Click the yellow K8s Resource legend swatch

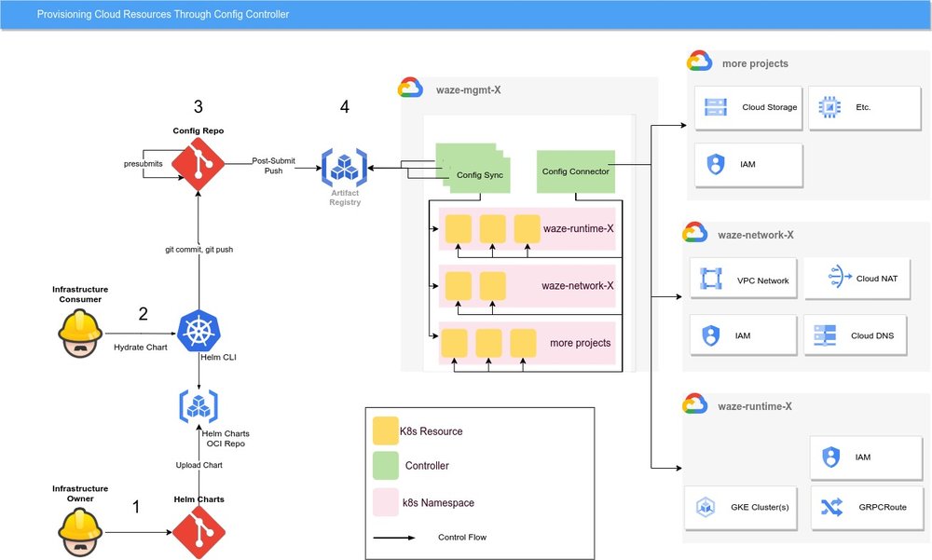(x=384, y=430)
